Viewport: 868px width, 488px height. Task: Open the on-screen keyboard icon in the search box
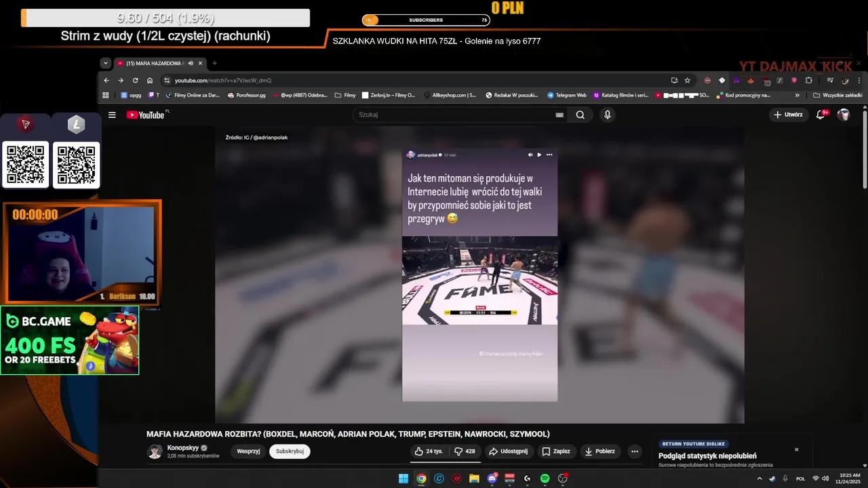click(x=559, y=115)
